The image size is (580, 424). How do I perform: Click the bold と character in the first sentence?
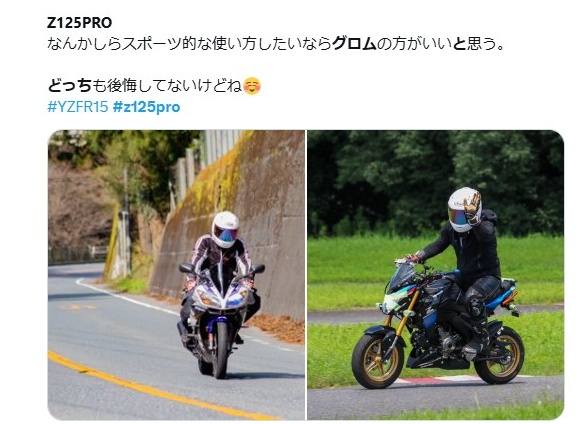pos(459,44)
